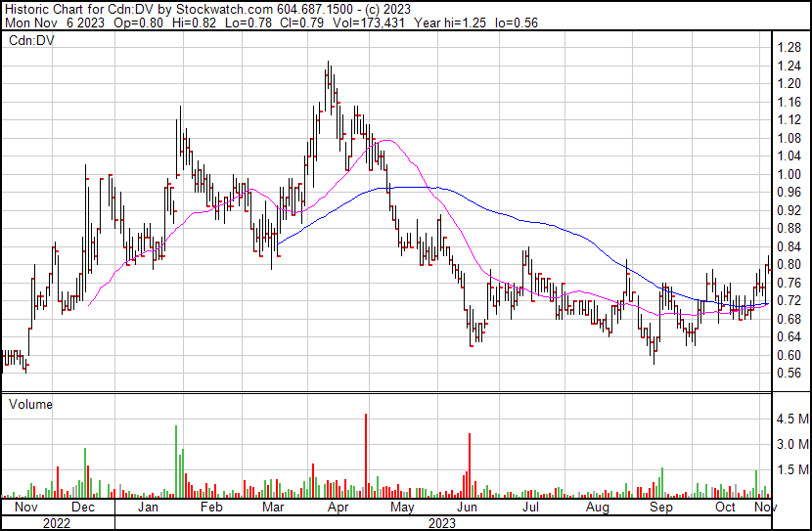Click the 'Oct' month label
Viewport: 812px width, 531px height.
pos(726,507)
